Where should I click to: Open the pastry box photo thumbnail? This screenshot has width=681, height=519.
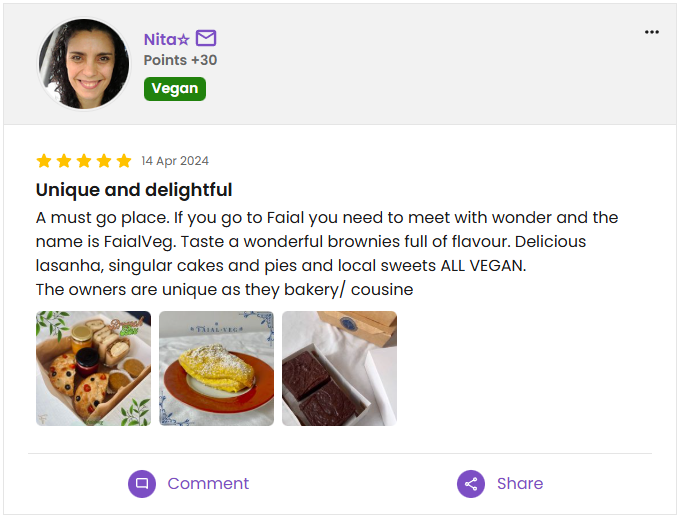[93, 368]
